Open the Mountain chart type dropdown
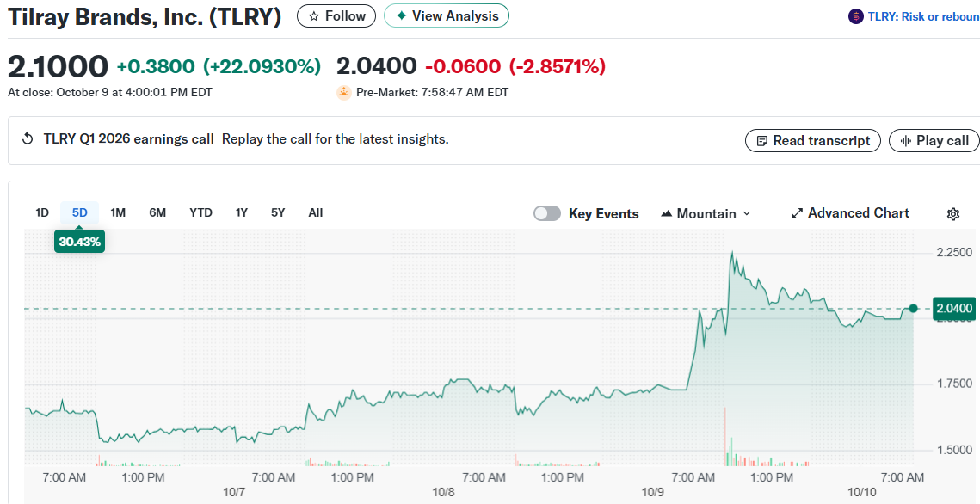This screenshot has height=504, width=980. [x=706, y=213]
